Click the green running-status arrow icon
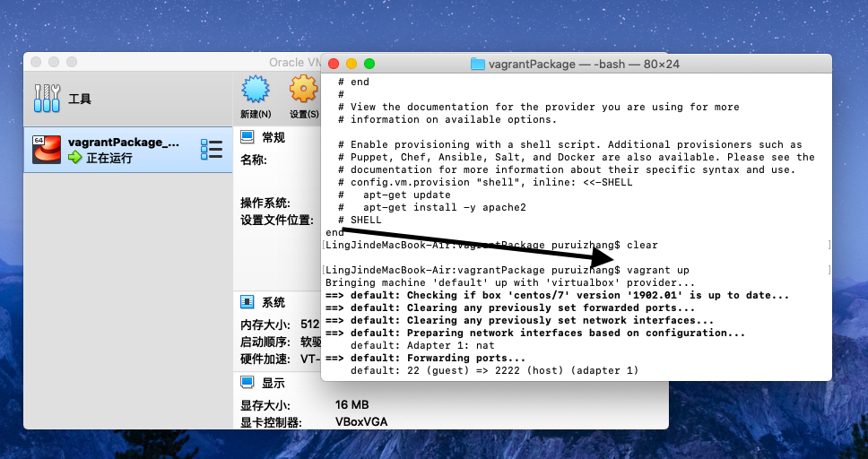The width and height of the screenshot is (868, 459). pos(74,158)
